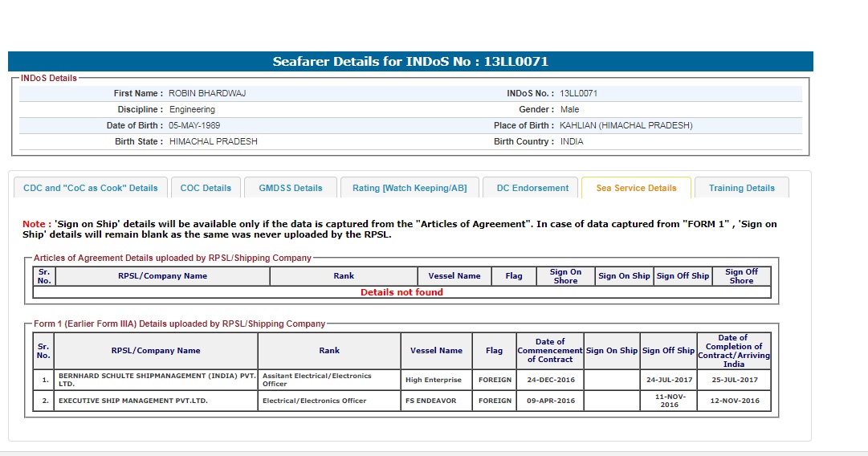Click the red "Details not found" message
This screenshot has width=868, height=456.
point(401,292)
